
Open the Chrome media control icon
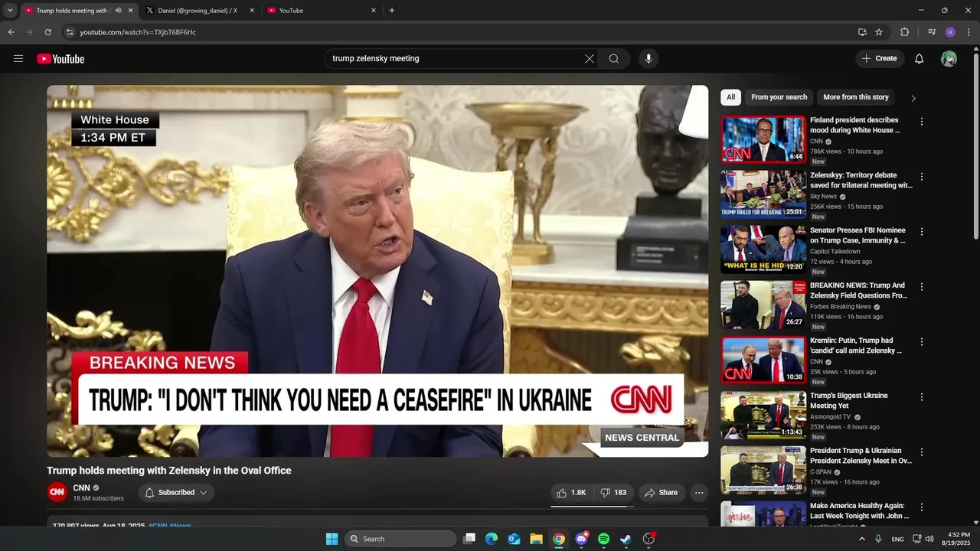click(x=932, y=32)
